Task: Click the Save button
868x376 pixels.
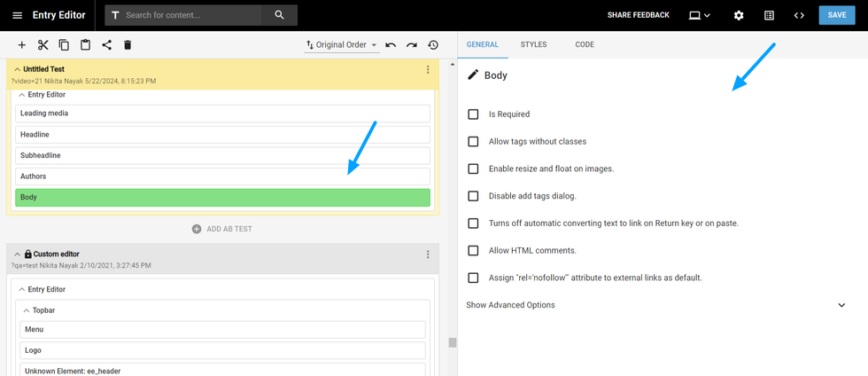Action: [836, 15]
